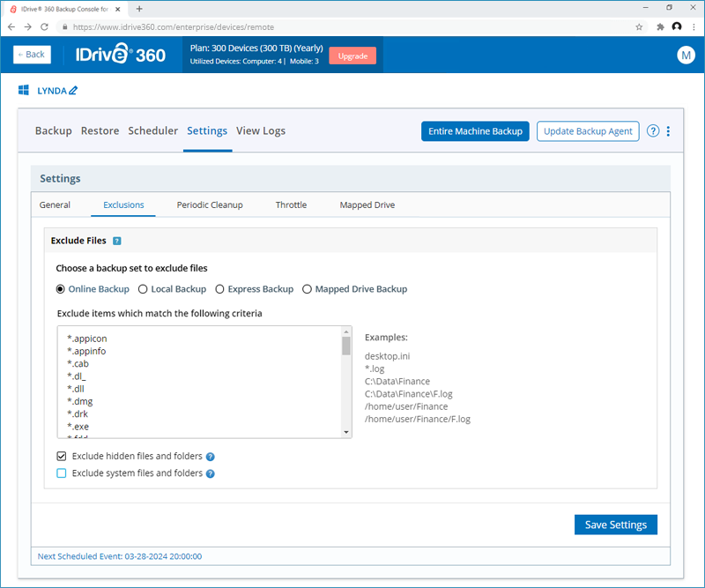Click the *.drk exclusion entry

pos(78,414)
